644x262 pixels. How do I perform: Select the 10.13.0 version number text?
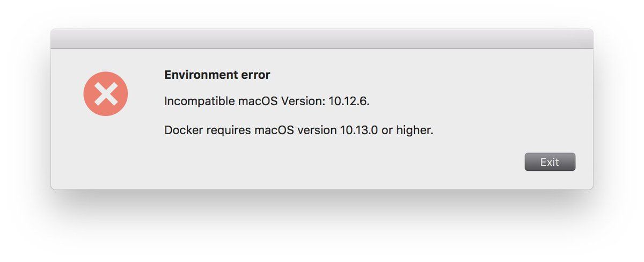pyautogui.click(x=358, y=130)
